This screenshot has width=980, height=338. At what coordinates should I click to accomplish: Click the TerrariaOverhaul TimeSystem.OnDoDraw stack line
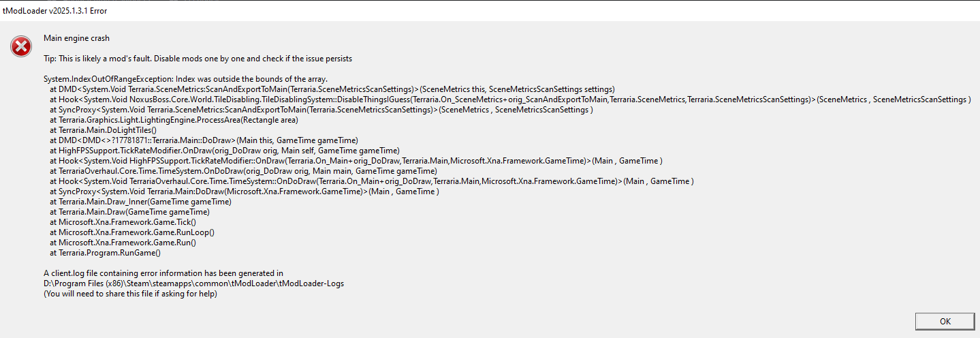pyautogui.click(x=243, y=171)
